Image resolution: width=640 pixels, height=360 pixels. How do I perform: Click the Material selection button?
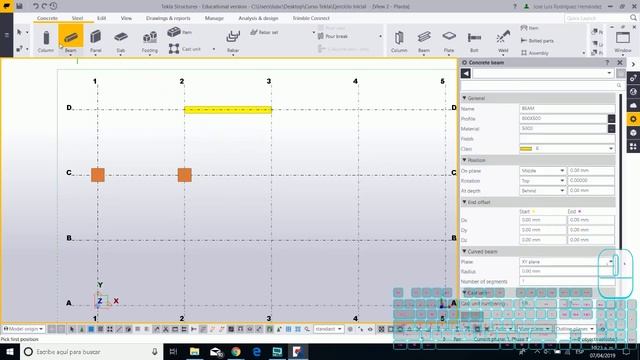coord(611,129)
